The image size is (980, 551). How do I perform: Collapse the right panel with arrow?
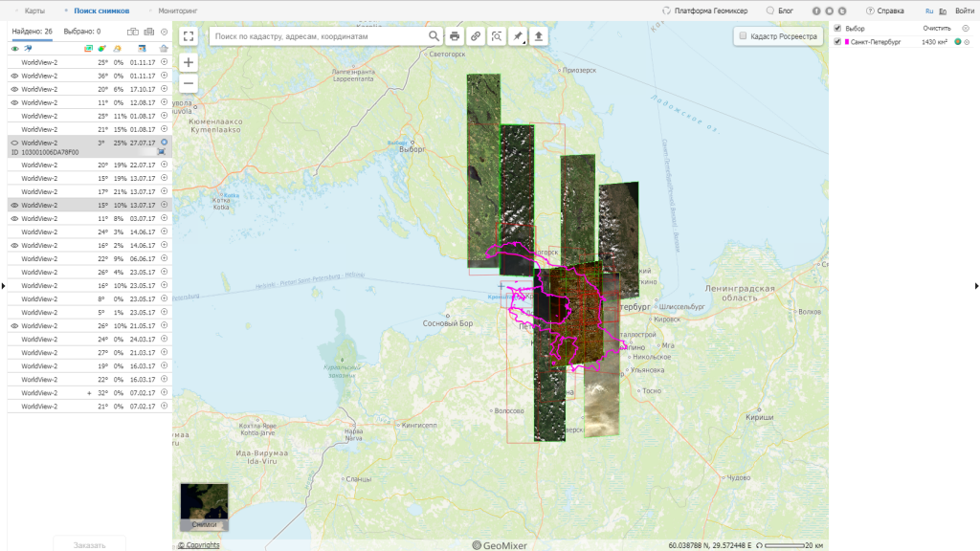(x=976, y=286)
